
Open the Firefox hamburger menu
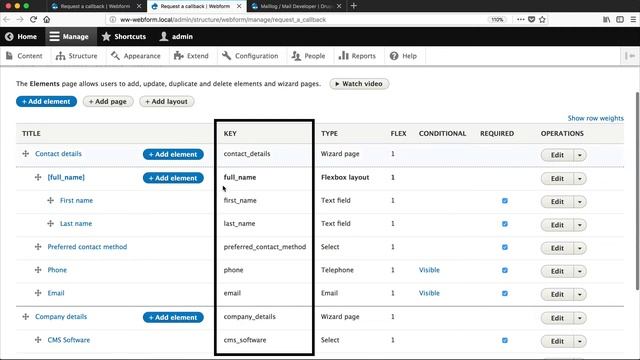pyautogui.click(x=633, y=19)
